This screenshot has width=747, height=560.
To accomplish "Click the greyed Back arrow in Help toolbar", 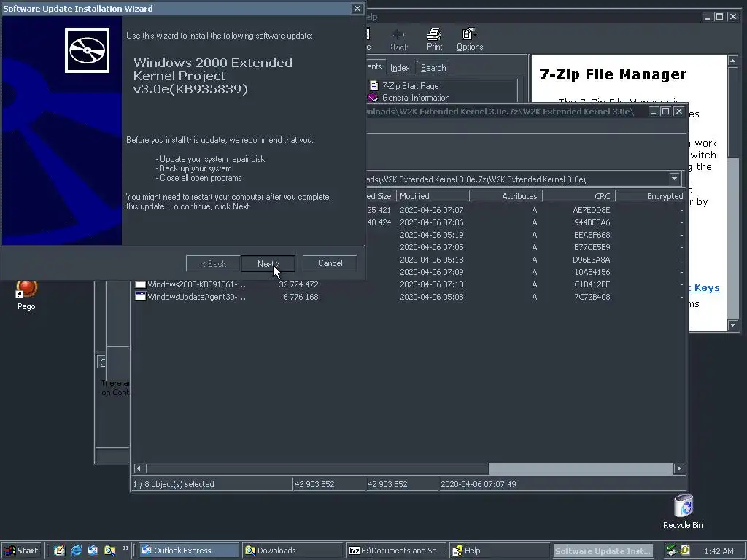I will point(399,34).
